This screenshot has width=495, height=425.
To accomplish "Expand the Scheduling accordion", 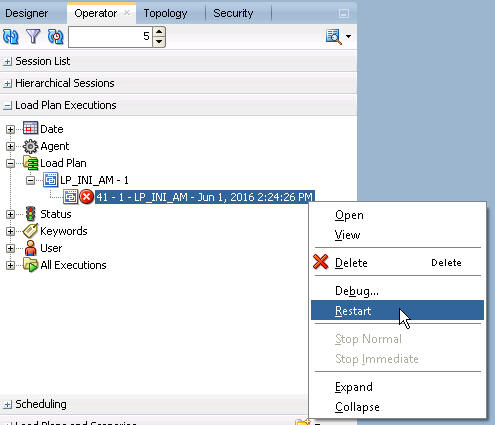I will [x=8, y=405].
